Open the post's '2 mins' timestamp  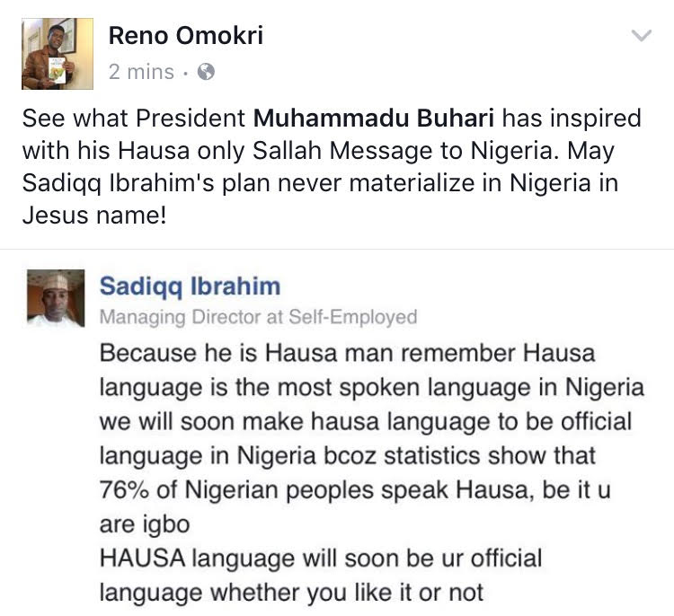coord(141,72)
